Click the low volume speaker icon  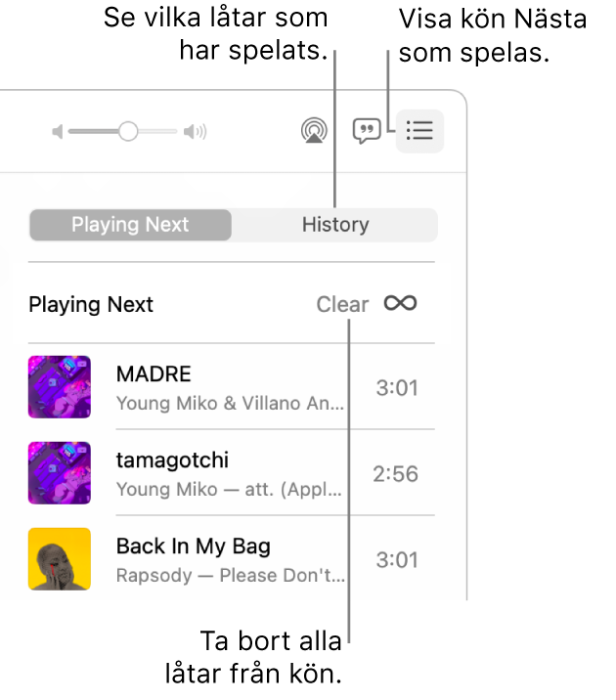(58, 132)
